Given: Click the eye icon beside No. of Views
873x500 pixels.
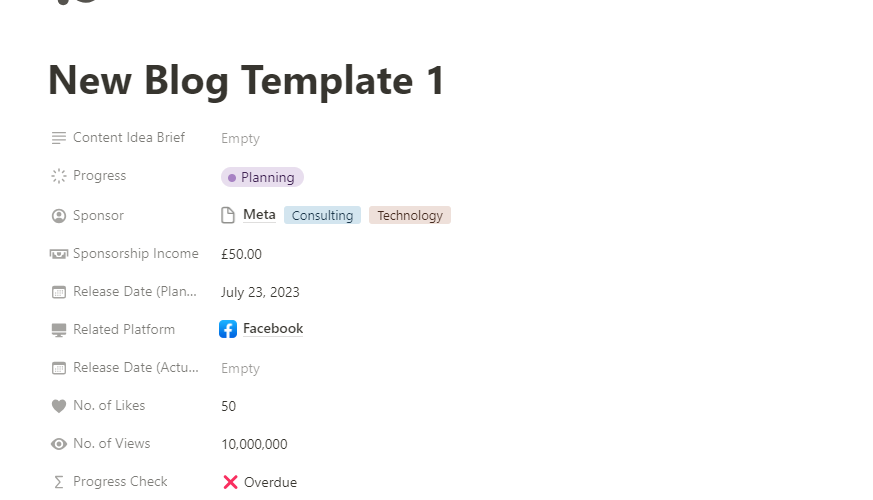Looking at the screenshot, I should 58,444.
